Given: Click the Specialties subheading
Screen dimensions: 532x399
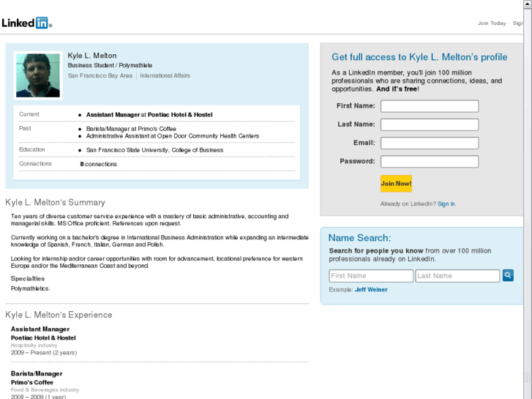Looking at the screenshot, I should [28, 278].
